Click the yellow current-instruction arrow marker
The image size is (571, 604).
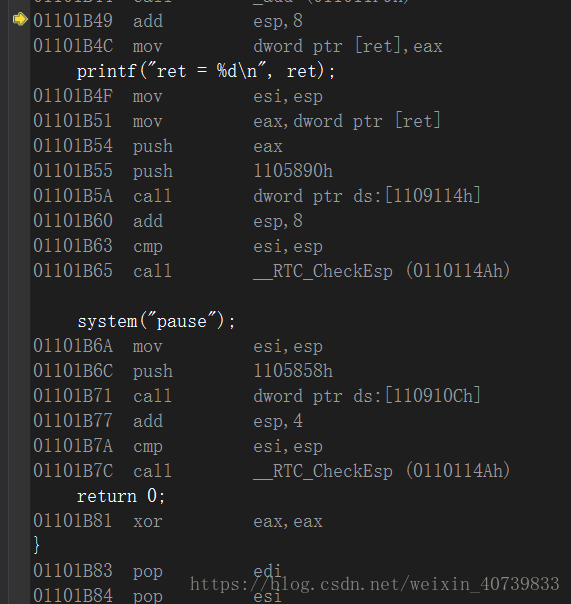point(20,19)
